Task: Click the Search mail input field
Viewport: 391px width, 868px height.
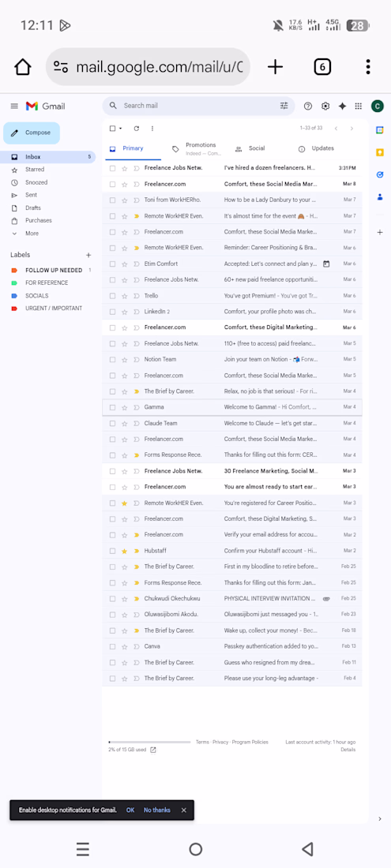Action: click(199, 106)
